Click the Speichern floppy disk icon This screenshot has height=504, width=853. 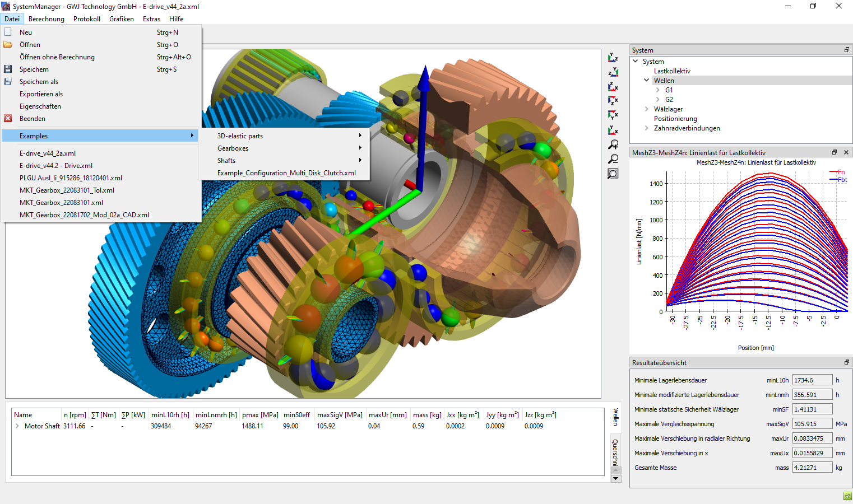pos(8,69)
